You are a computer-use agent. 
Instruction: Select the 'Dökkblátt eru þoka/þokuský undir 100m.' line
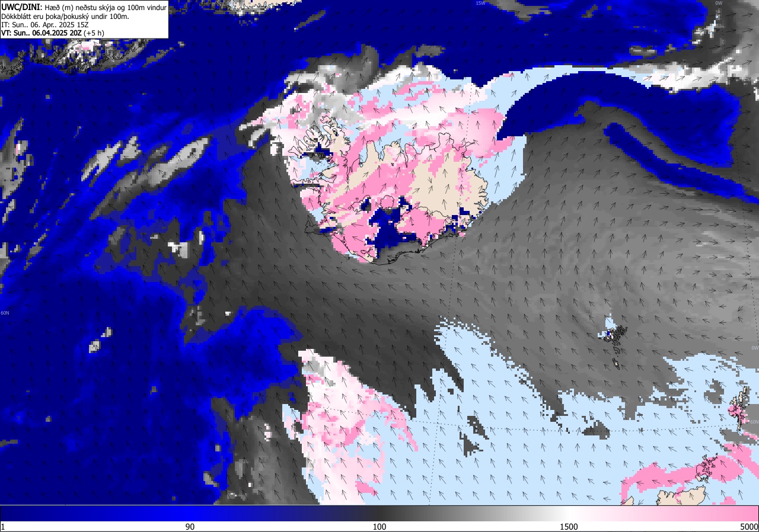[x=65, y=16]
